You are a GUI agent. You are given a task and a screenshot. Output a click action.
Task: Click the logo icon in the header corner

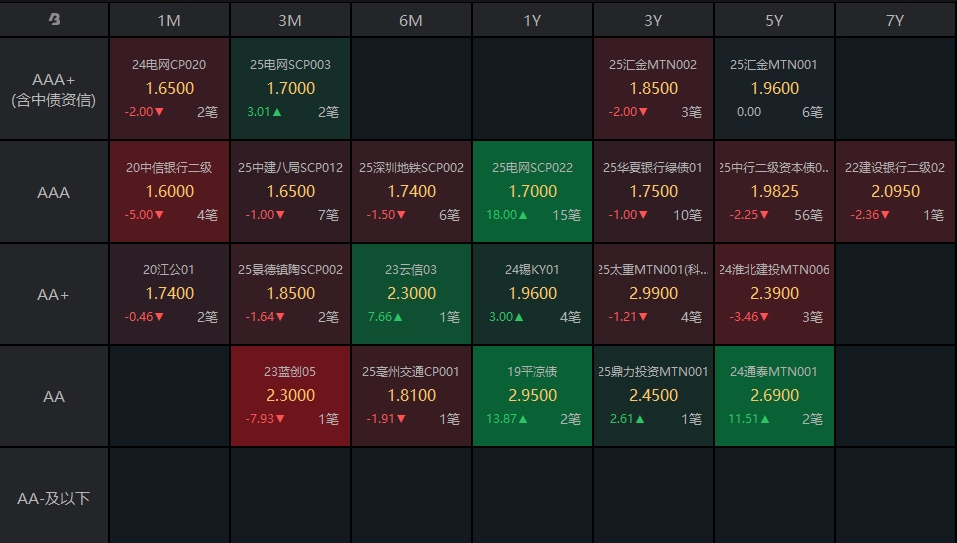click(54, 20)
